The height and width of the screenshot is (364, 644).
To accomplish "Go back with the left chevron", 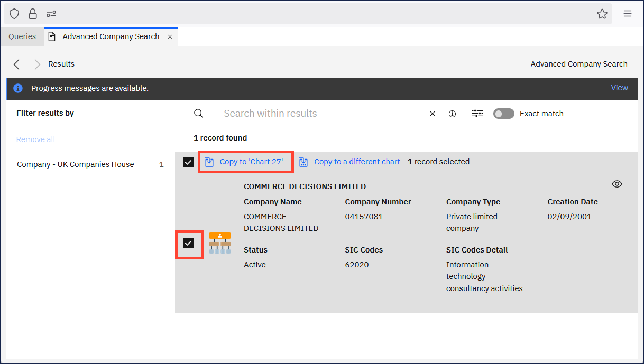I will click(17, 64).
